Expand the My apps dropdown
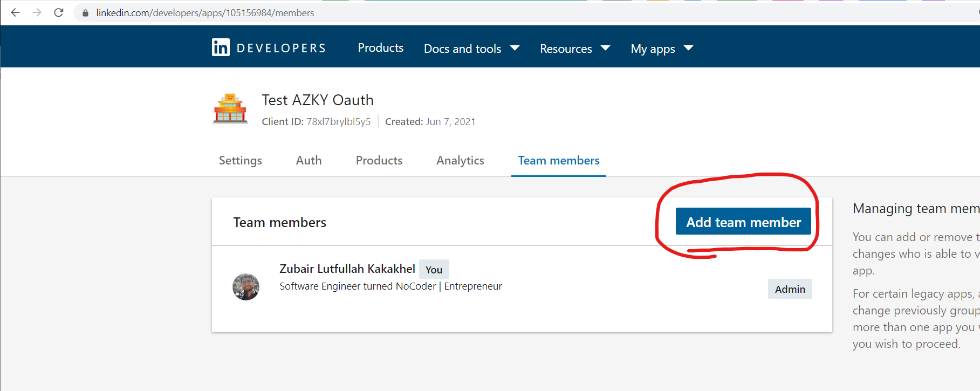Screen dimensions: 980x391 tap(661, 49)
